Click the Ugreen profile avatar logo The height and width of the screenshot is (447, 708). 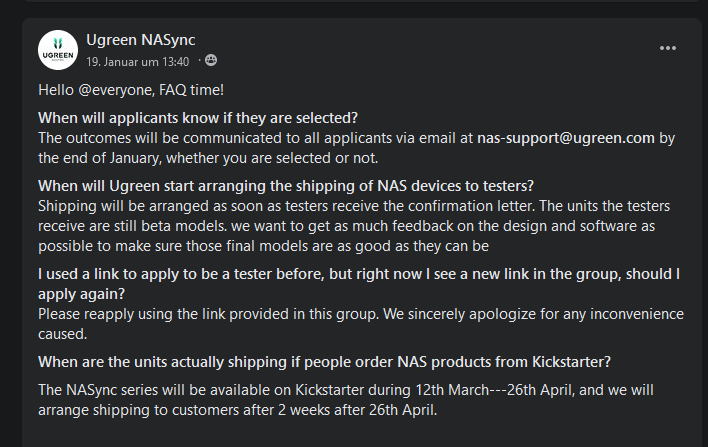57,50
